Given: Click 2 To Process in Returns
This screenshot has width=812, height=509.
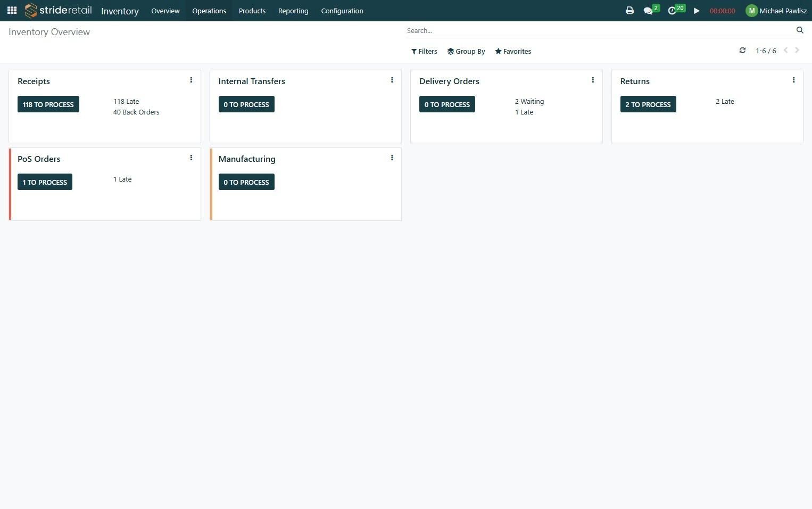Looking at the screenshot, I should (x=648, y=104).
